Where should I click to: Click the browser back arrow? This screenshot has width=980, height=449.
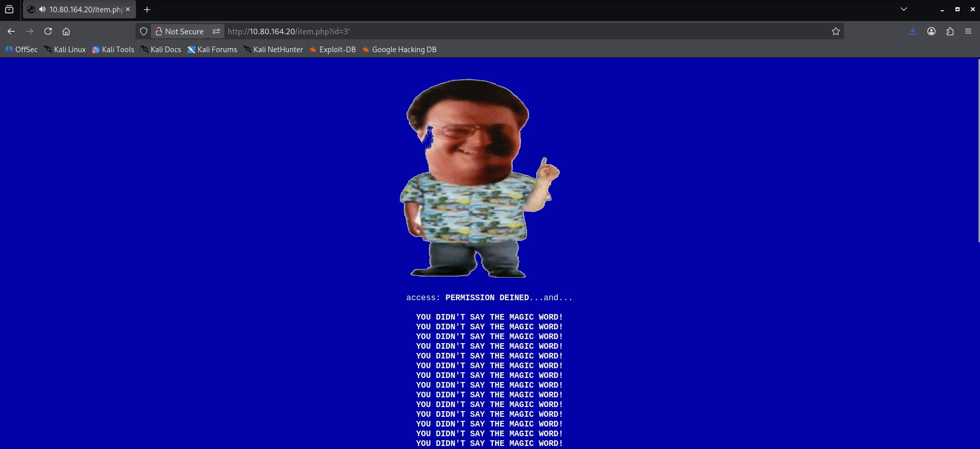tap(11, 31)
